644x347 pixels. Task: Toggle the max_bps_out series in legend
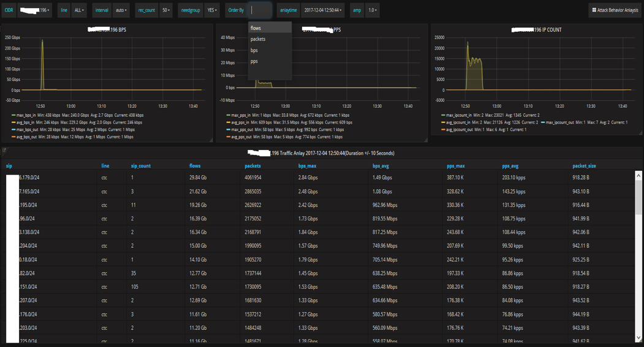[26, 130]
